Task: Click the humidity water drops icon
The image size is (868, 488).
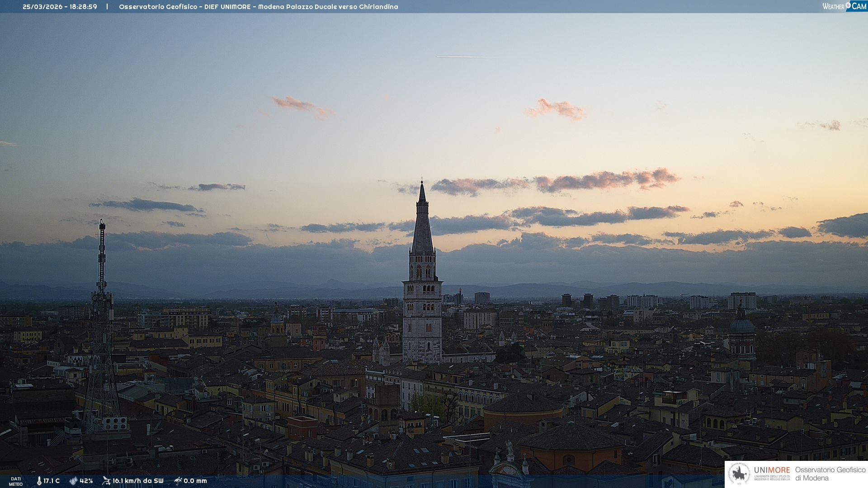Action: [x=73, y=481]
